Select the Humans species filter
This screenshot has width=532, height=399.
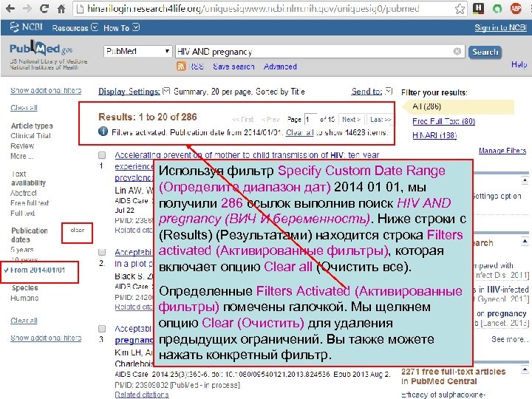pyautogui.click(x=24, y=298)
